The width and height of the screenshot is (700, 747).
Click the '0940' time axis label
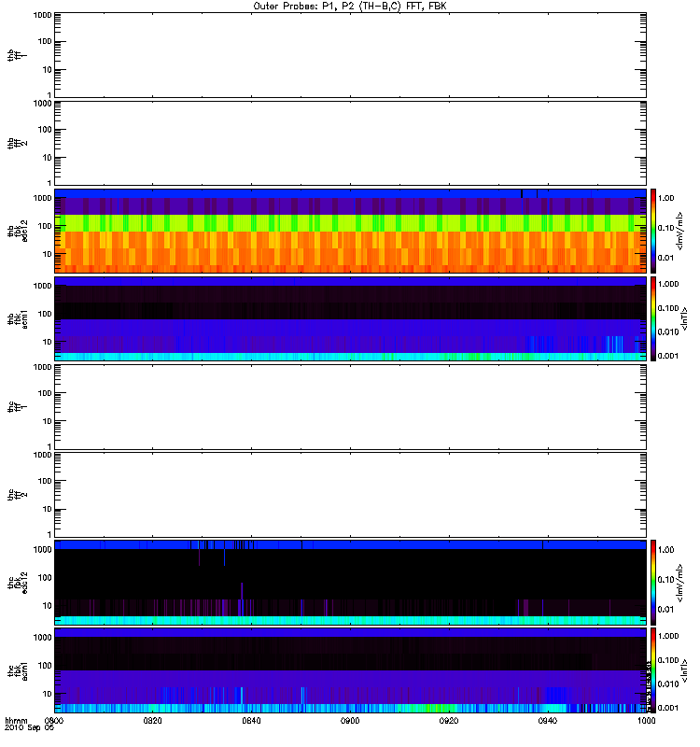tap(548, 721)
